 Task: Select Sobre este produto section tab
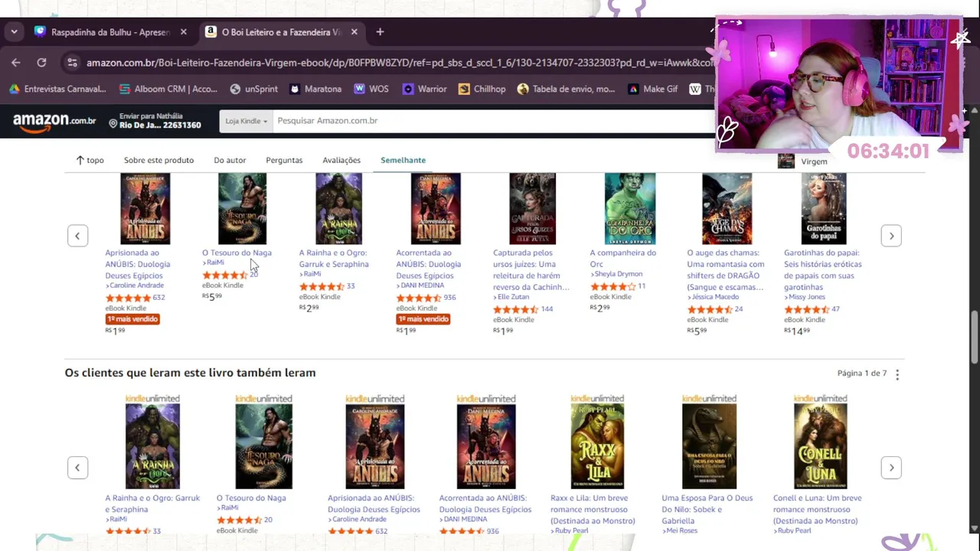[x=158, y=160]
